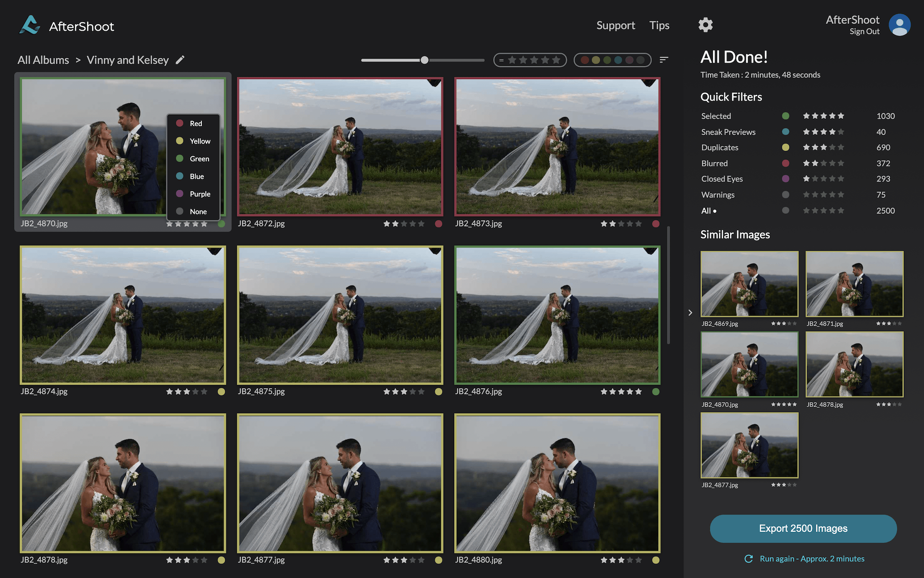The width and height of the screenshot is (924, 578).
Task: Filter by third star in the toolbar
Action: click(534, 60)
